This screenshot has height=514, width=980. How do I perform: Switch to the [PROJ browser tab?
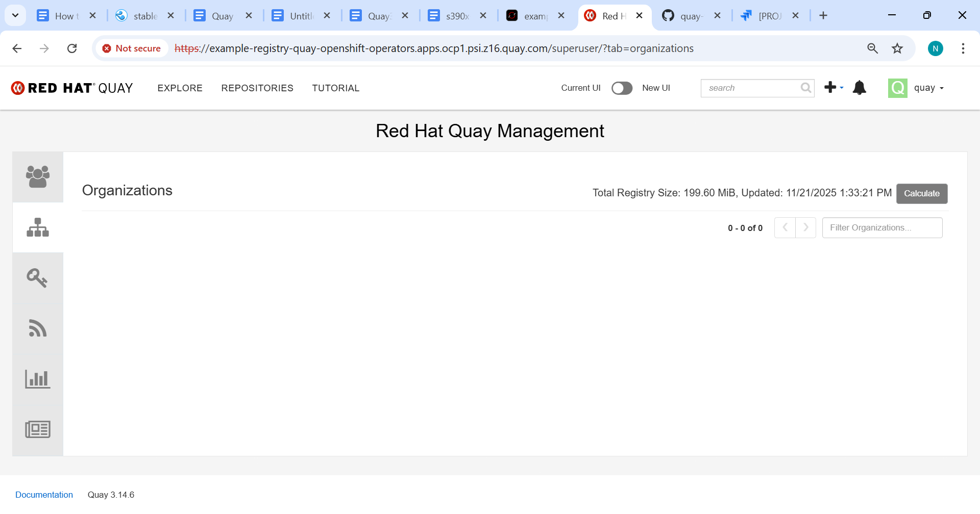(770, 16)
